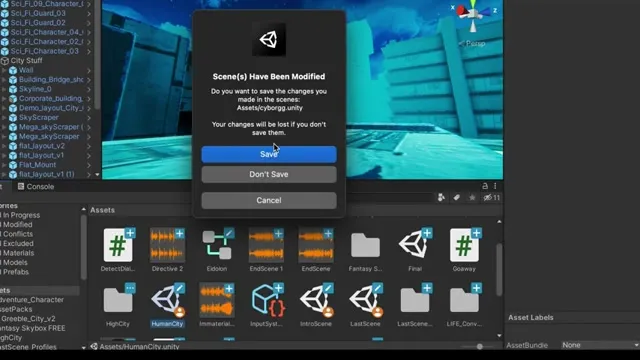Select the InputSyst... asset icon

click(x=267, y=301)
